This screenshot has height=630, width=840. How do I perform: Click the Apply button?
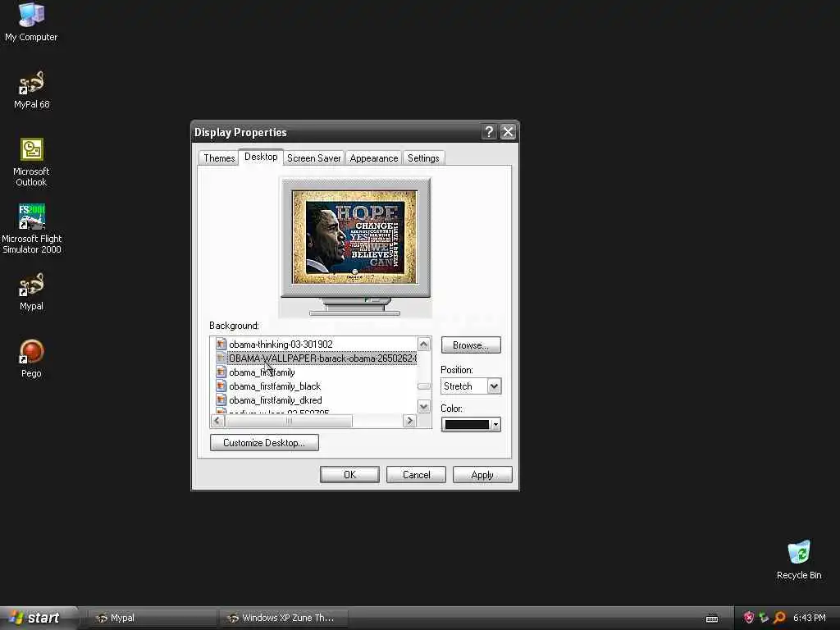(482, 475)
